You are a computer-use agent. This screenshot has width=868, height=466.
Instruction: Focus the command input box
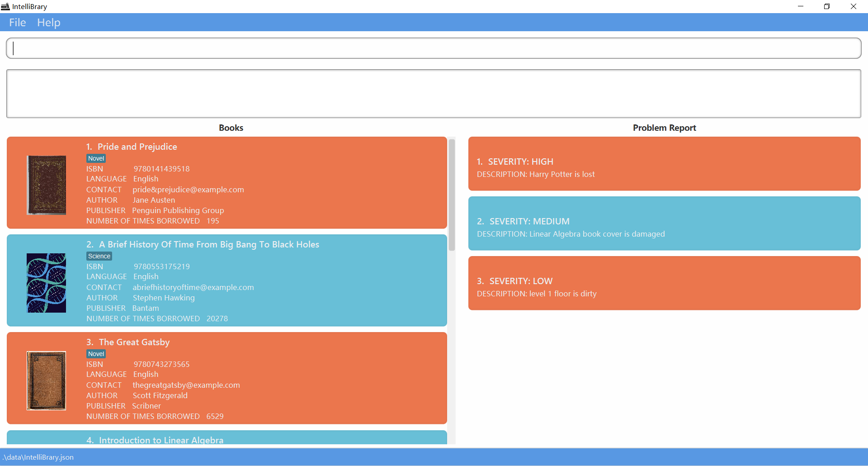434,48
